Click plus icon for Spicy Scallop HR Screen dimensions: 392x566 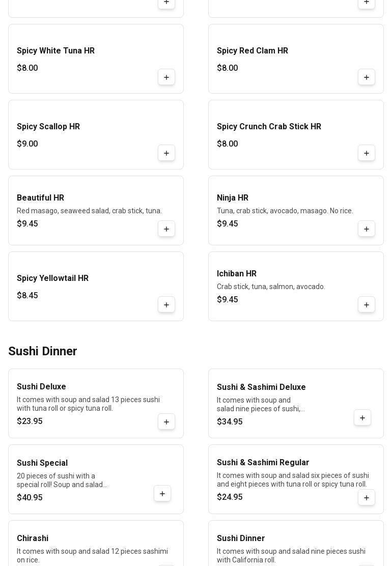coord(166,153)
